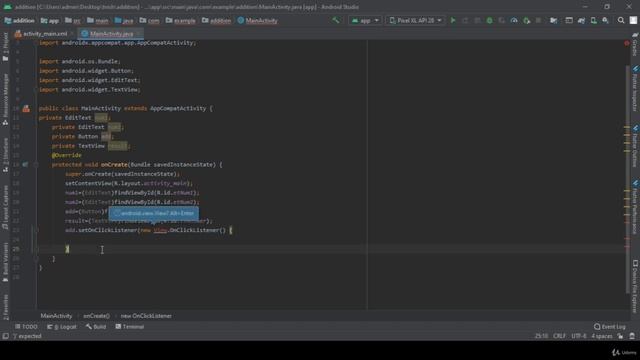Click the android.view.View? Alt+Enter import hint popup

click(153, 213)
